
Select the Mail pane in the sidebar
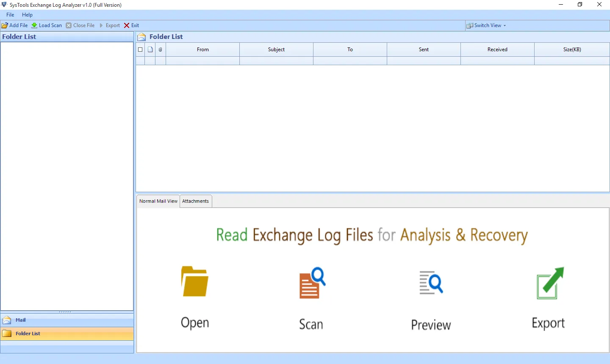[x=67, y=320]
